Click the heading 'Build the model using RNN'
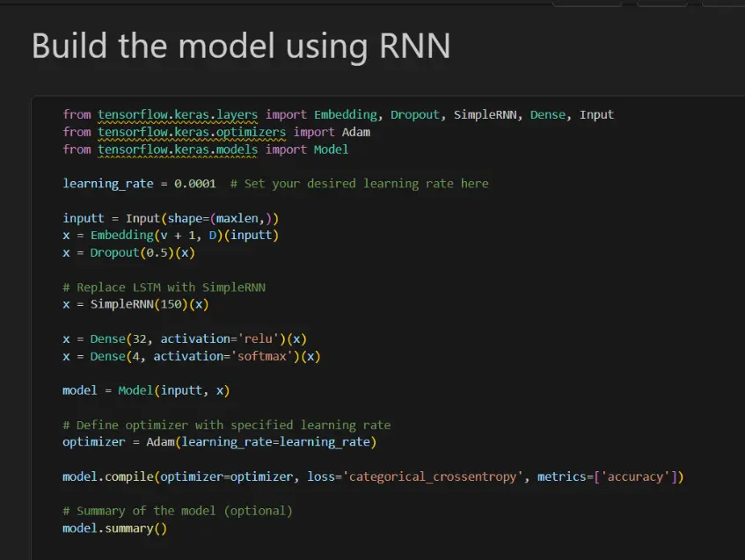The image size is (745, 560). tap(241, 47)
